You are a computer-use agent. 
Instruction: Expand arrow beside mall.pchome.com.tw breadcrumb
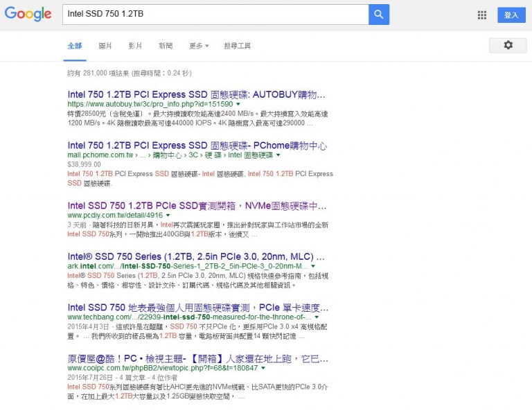tap(278, 155)
